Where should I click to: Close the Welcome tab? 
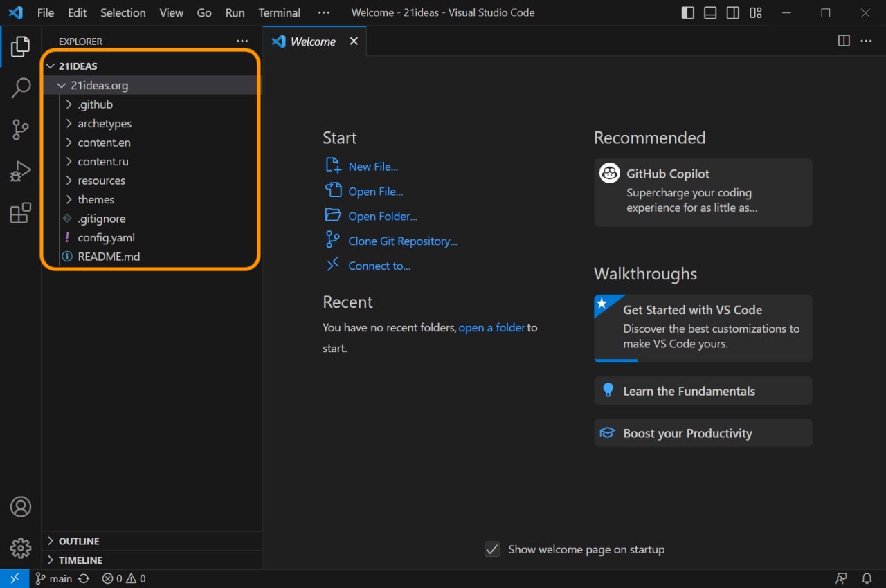[x=354, y=42]
